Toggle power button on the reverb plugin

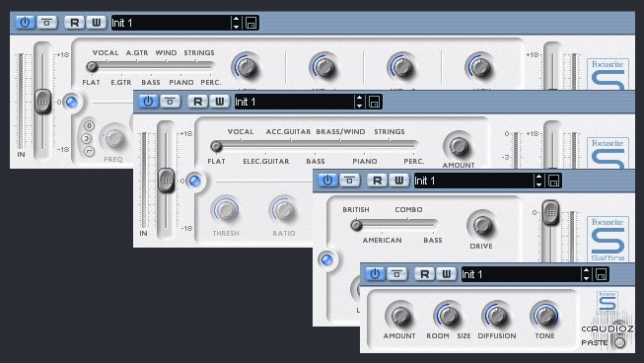tap(375, 274)
